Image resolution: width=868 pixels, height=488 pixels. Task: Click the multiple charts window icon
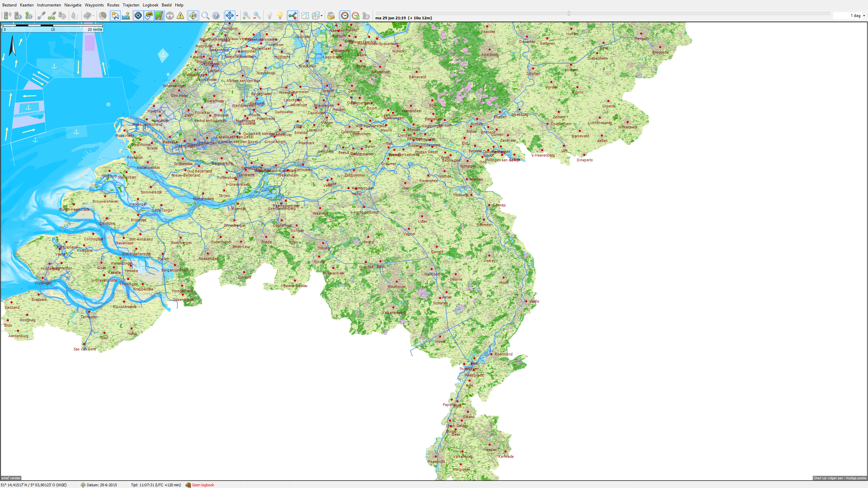tap(316, 16)
